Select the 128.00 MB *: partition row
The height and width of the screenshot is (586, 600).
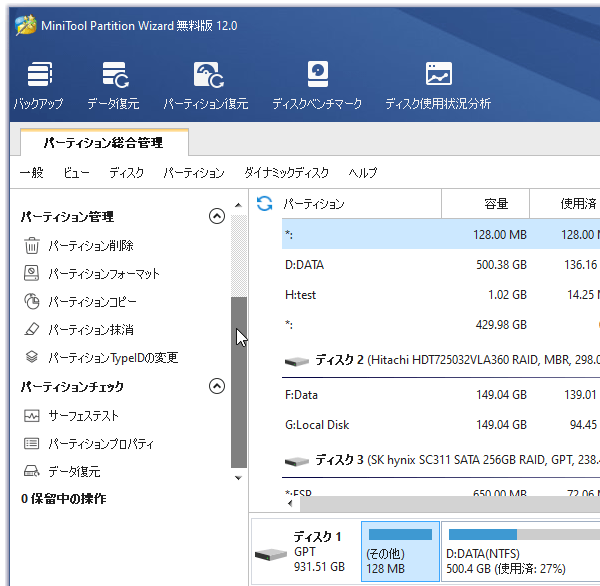click(441, 234)
